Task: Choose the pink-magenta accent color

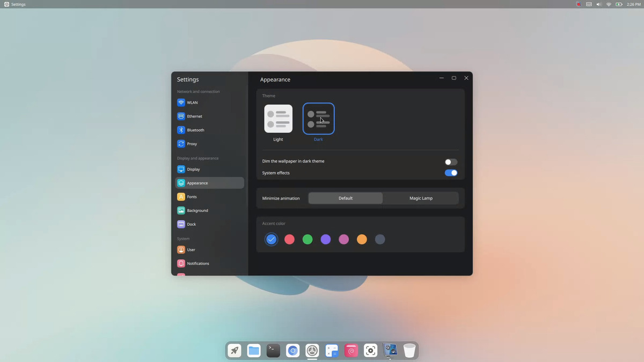Action: (344, 240)
